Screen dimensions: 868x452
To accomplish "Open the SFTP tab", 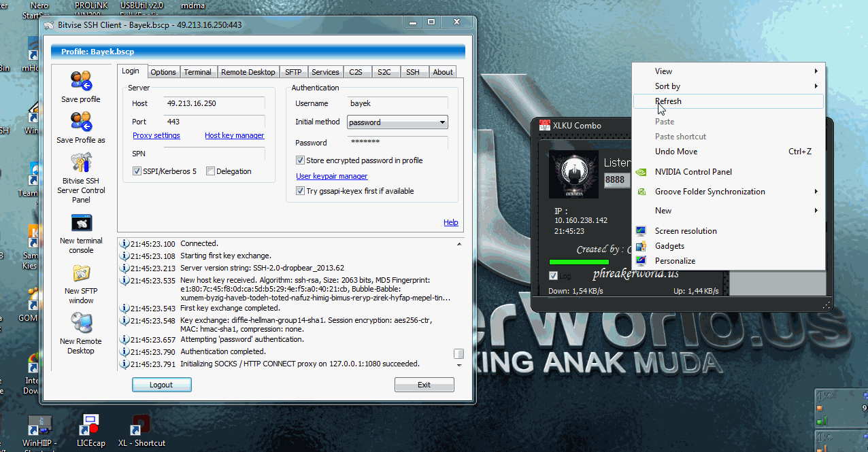I will click(x=293, y=72).
